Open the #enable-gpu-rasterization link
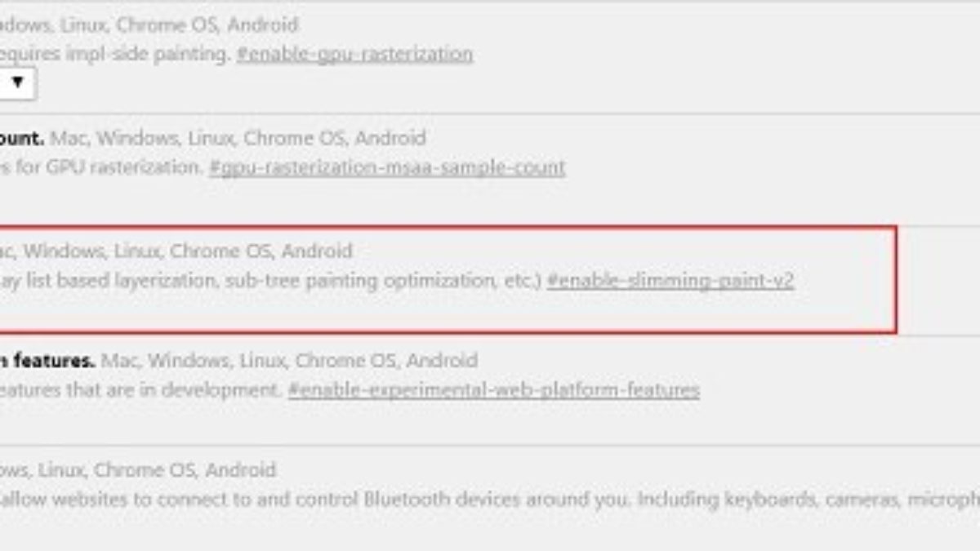The image size is (980, 551). point(354,55)
